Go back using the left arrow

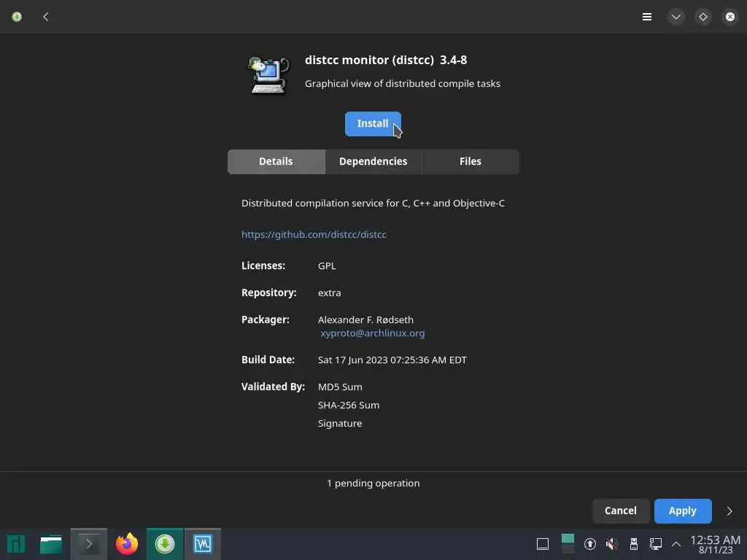(x=46, y=17)
